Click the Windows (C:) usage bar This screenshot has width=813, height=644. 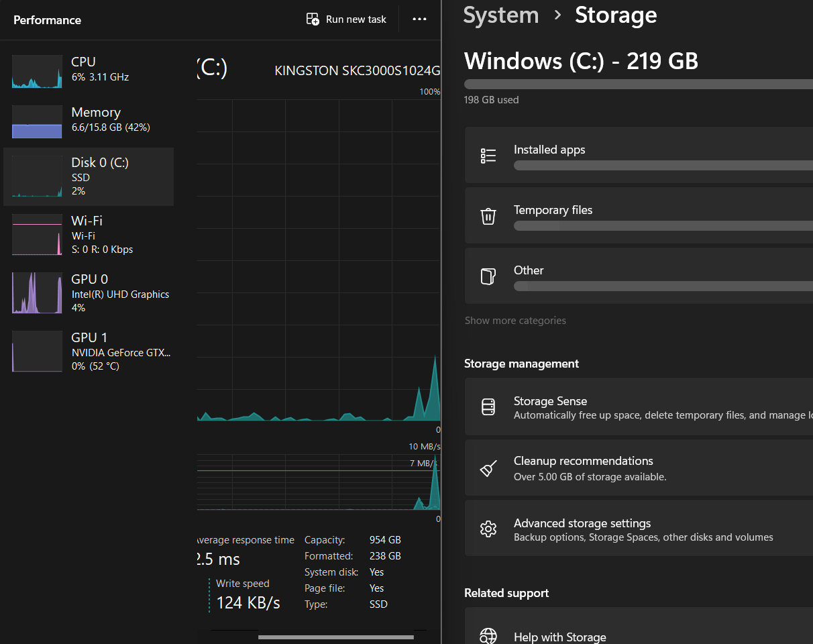pos(639,85)
